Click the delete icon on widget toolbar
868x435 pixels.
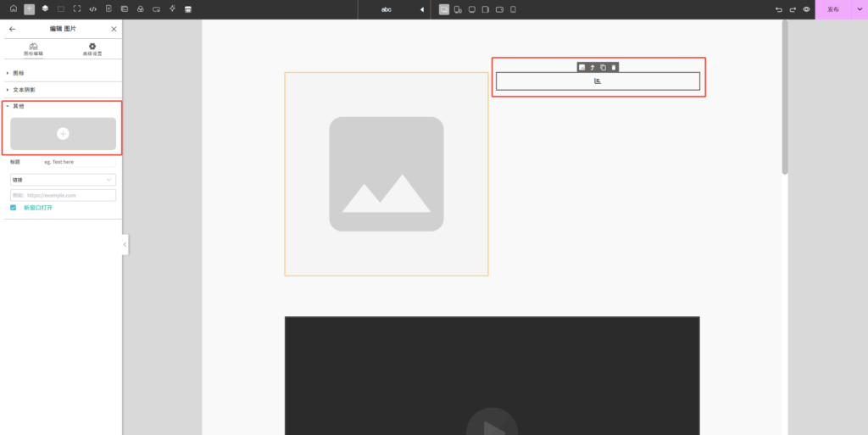[614, 67]
